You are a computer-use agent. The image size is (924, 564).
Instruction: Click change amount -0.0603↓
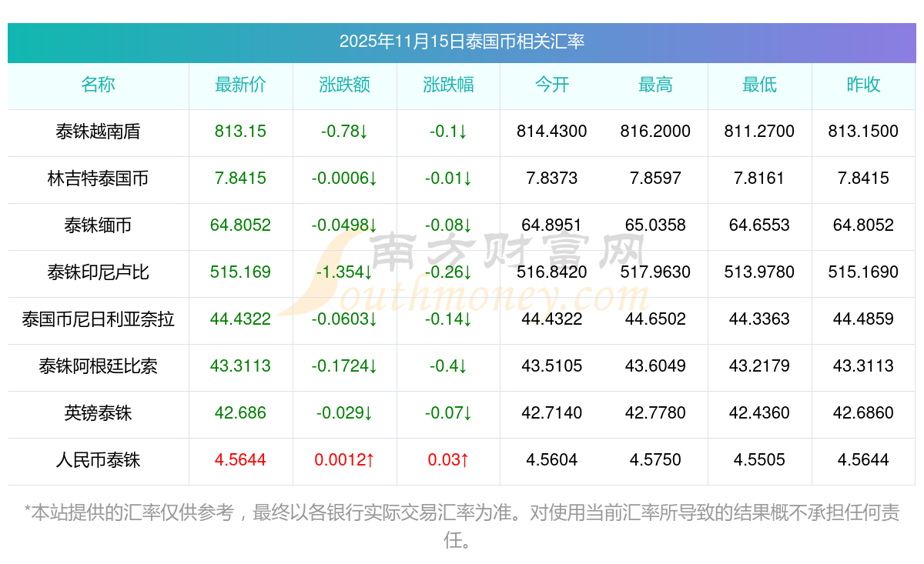[344, 319]
